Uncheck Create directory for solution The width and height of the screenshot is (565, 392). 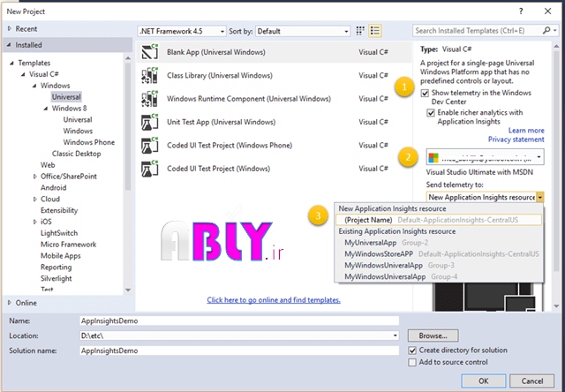pyautogui.click(x=412, y=351)
